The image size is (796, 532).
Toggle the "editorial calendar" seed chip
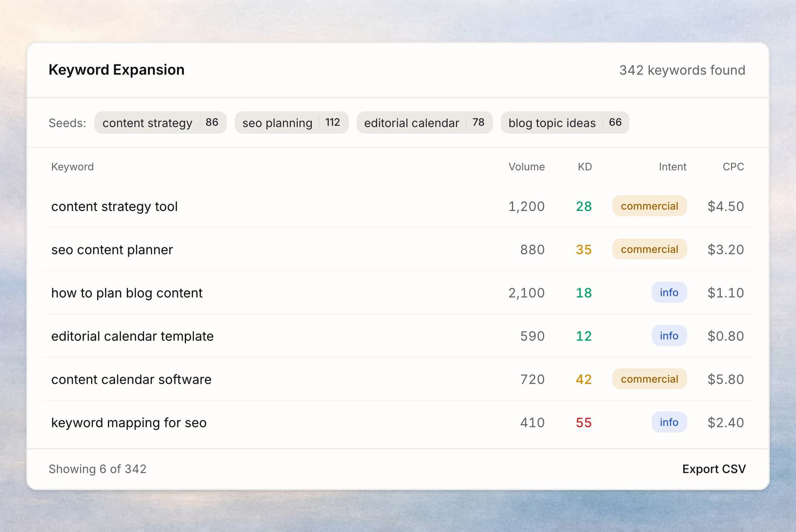coord(424,123)
